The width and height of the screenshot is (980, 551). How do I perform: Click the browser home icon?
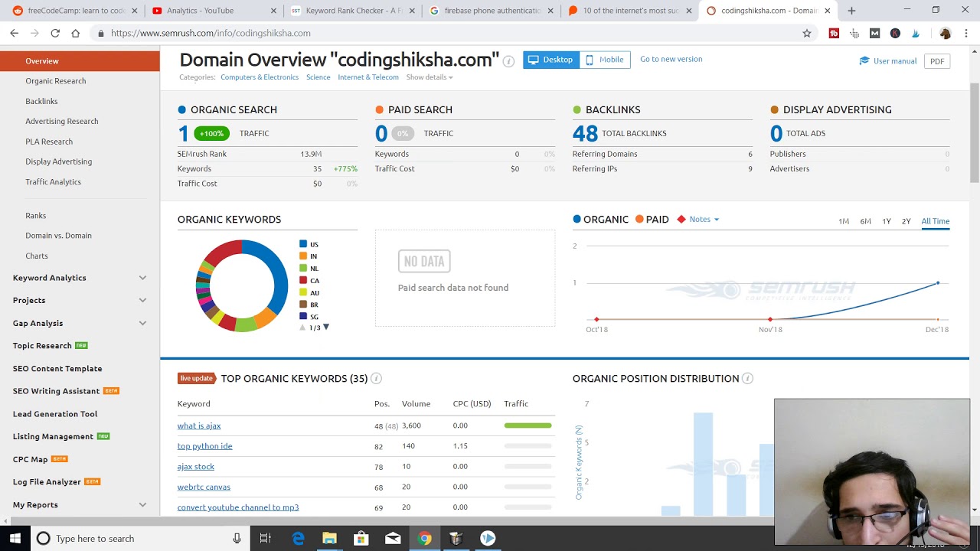tap(75, 33)
